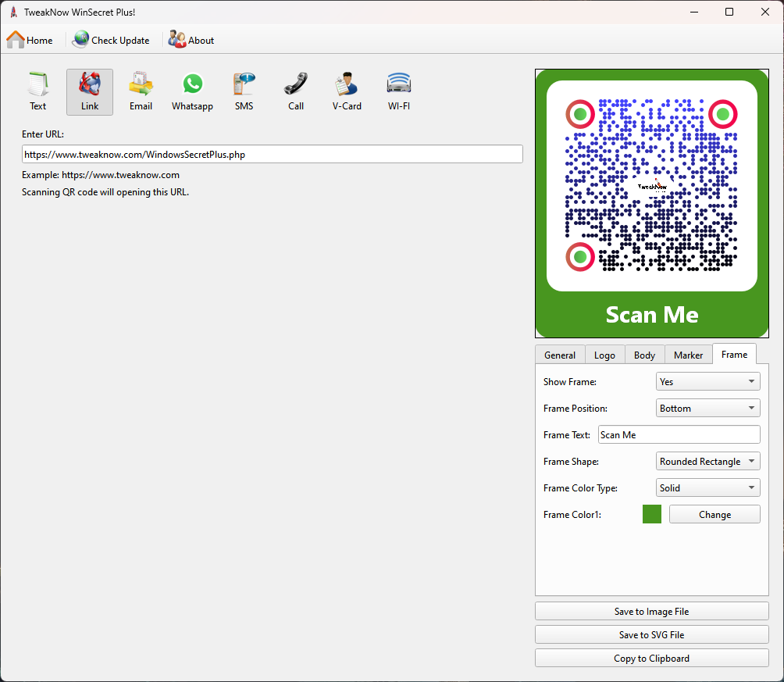Click Copy to Clipboard button

651,658
